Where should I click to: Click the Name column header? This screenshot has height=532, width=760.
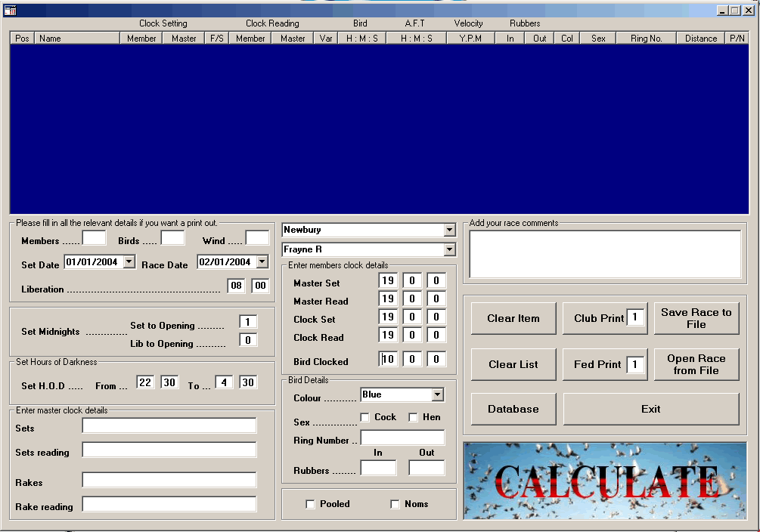(77, 39)
